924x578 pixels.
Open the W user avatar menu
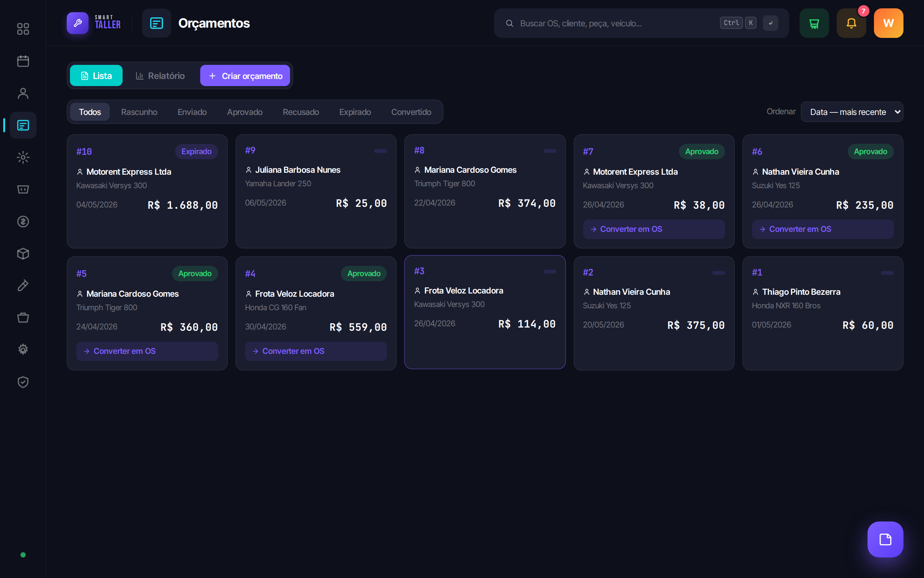point(888,23)
